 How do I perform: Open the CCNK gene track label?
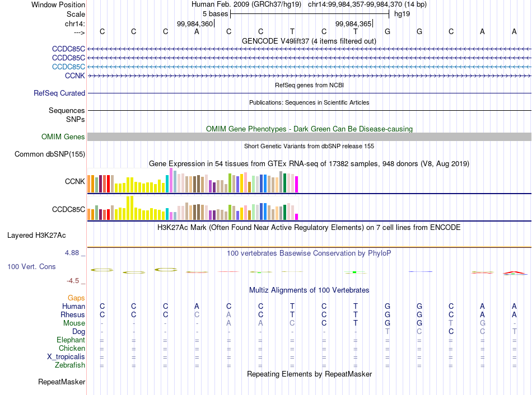coord(74,76)
